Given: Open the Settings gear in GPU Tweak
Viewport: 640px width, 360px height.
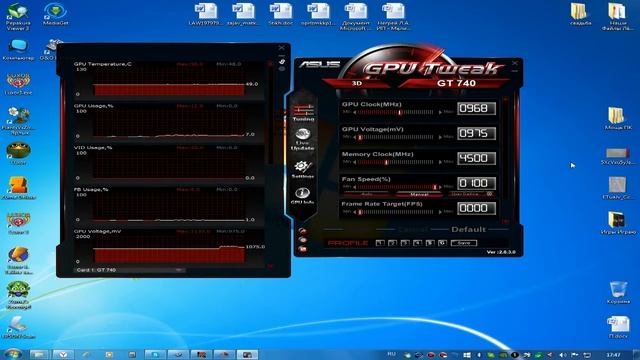Looking at the screenshot, I should tap(302, 169).
